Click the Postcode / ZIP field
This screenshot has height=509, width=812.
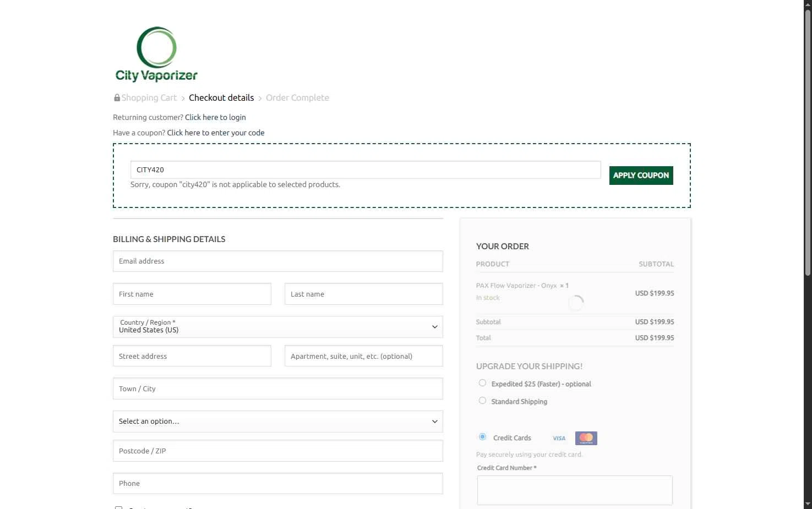click(278, 451)
